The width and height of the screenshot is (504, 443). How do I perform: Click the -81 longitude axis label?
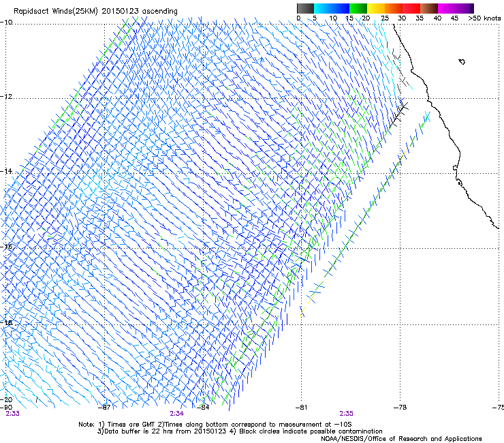coord(301,408)
